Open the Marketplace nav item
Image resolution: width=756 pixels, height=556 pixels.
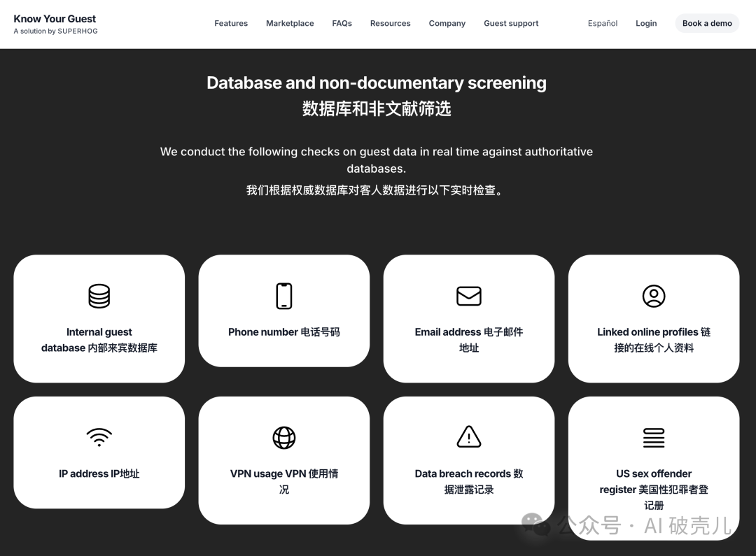click(x=290, y=23)
